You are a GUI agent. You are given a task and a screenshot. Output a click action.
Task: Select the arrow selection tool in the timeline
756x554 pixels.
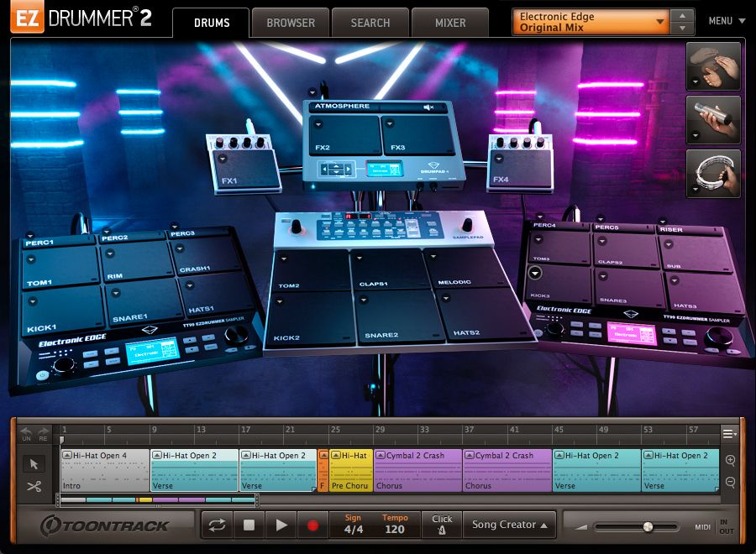point(34,463)
